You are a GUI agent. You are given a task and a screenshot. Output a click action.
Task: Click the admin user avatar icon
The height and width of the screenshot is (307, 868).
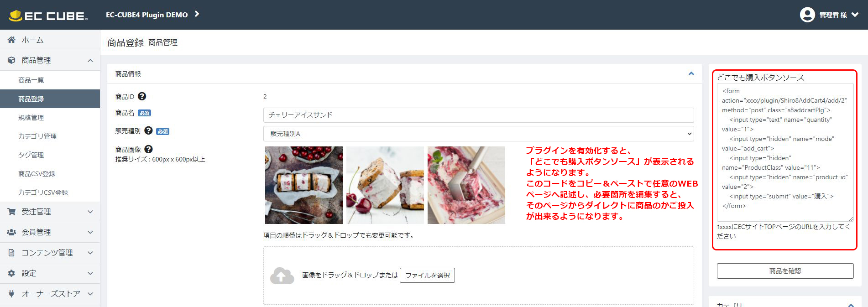[807, 15]
